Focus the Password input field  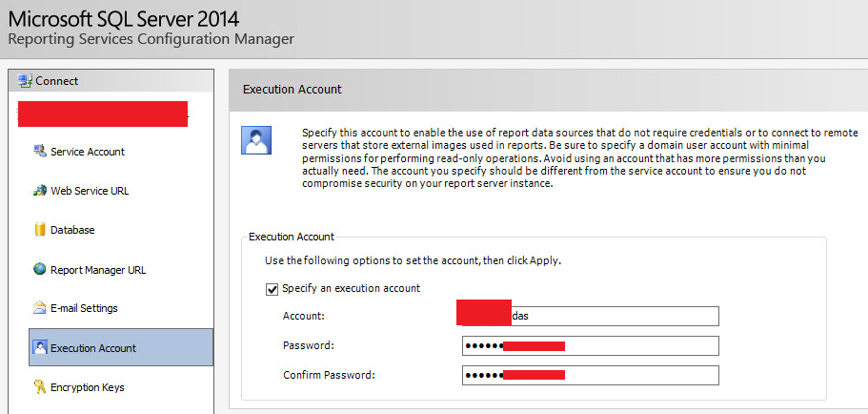point(590,346)
